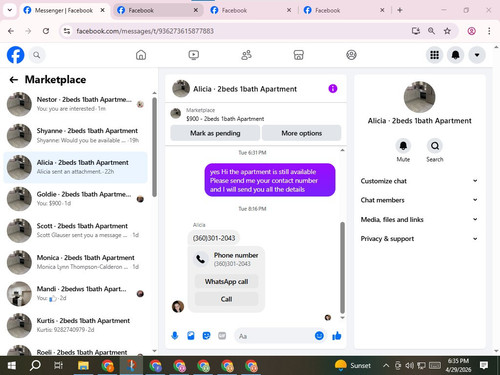The height and width of the screenshot is (375, 500).
Task: Open Nestor conversation in list
Action: click(x=76, y=104)
